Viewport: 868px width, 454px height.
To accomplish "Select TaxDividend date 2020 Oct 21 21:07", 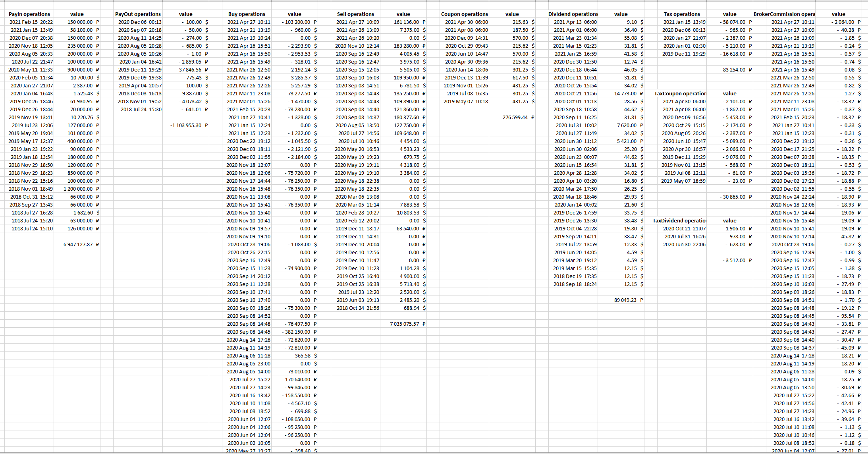I will pos(682,228).
